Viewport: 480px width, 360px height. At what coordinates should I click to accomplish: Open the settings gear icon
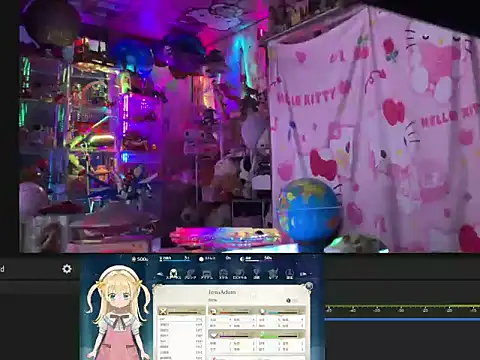[x=67, y=269]
